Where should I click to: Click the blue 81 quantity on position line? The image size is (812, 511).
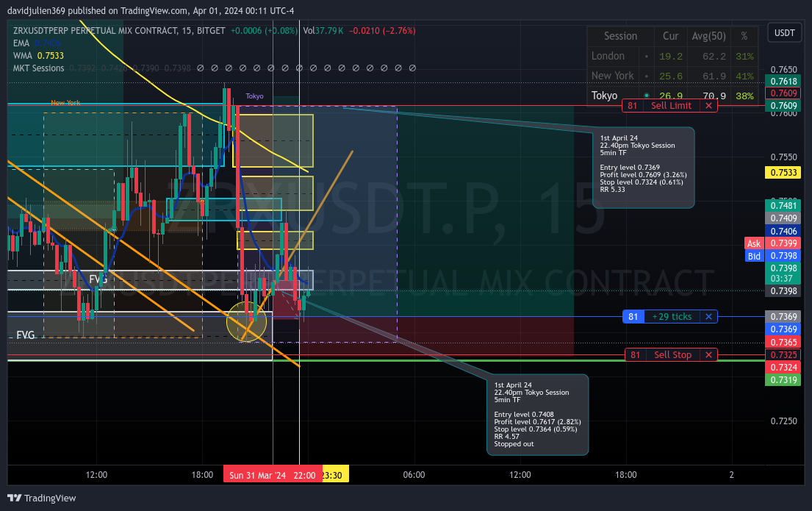pos(633,317)
